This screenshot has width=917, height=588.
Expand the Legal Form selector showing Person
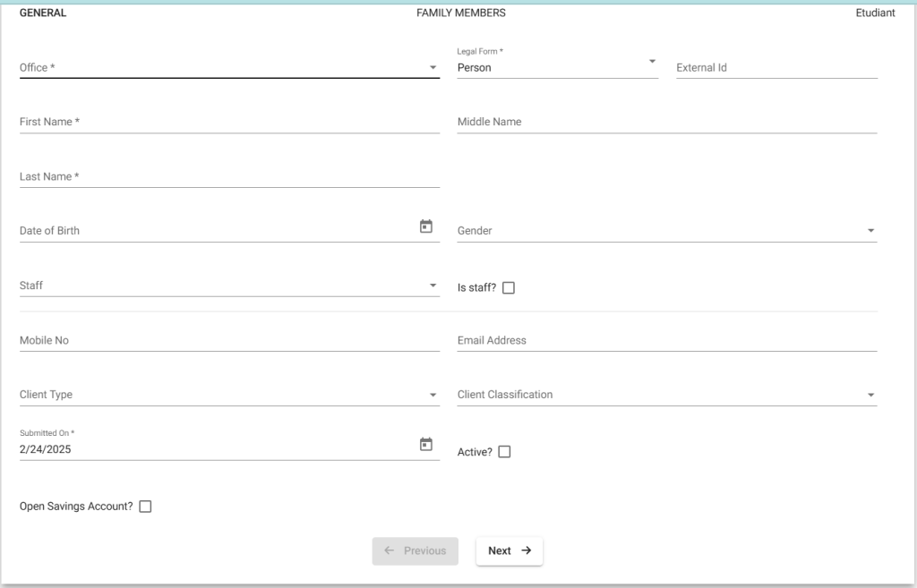[x=651, y=63]
